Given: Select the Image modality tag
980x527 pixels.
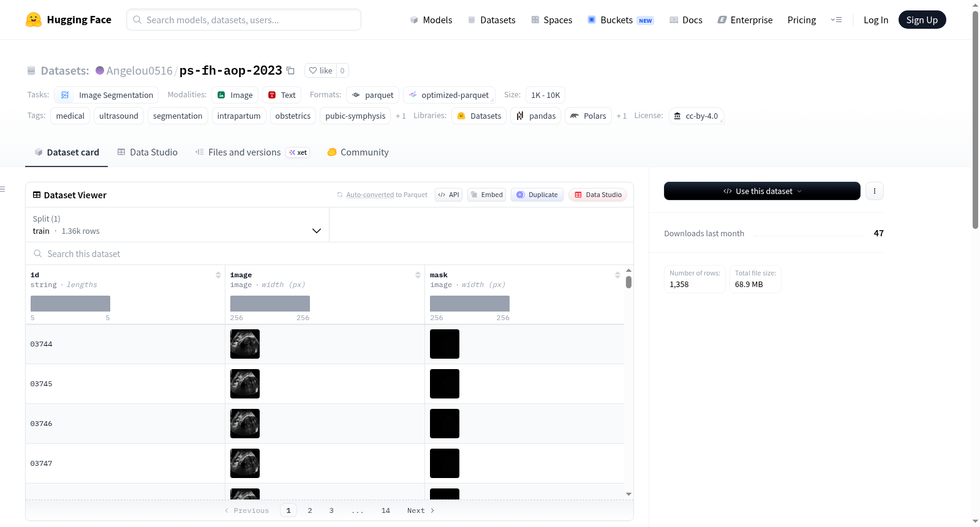Looking at the screenshot, I should point(235,95).
